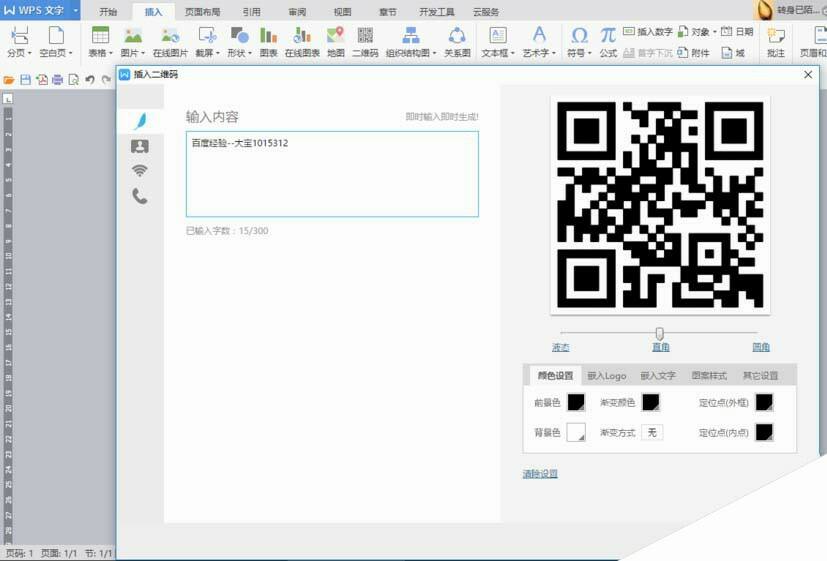Expand the 艺术字 dropdown arrow
The image size is (827, 561).
tap(553, 53)
